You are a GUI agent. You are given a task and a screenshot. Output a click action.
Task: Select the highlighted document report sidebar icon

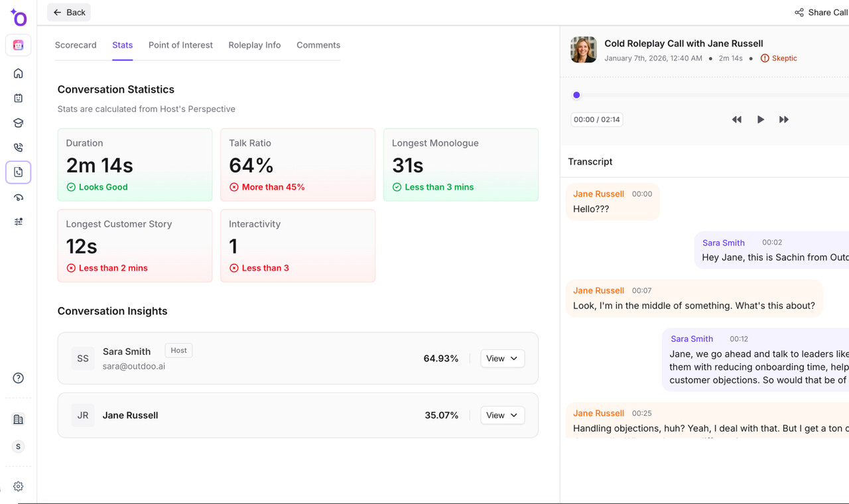tap(19, 172)
